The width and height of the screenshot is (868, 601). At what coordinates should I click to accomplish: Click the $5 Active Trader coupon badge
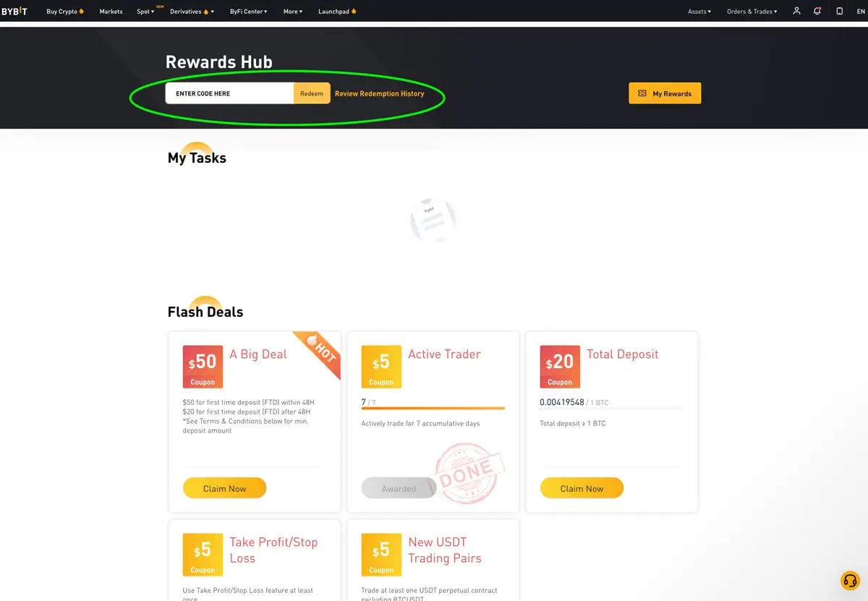[x=381, y=367]
